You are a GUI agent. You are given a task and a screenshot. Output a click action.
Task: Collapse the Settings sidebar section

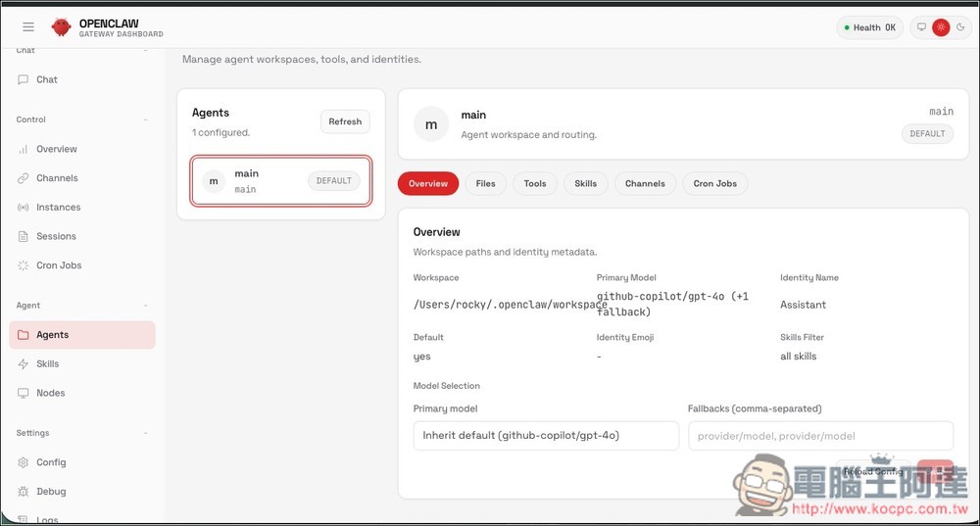(146, 433)
